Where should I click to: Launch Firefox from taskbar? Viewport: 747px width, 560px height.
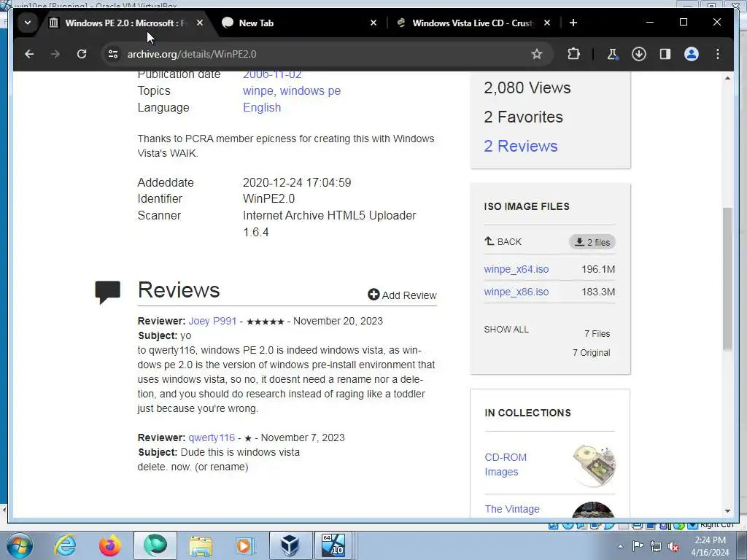(x=109, y=545)
